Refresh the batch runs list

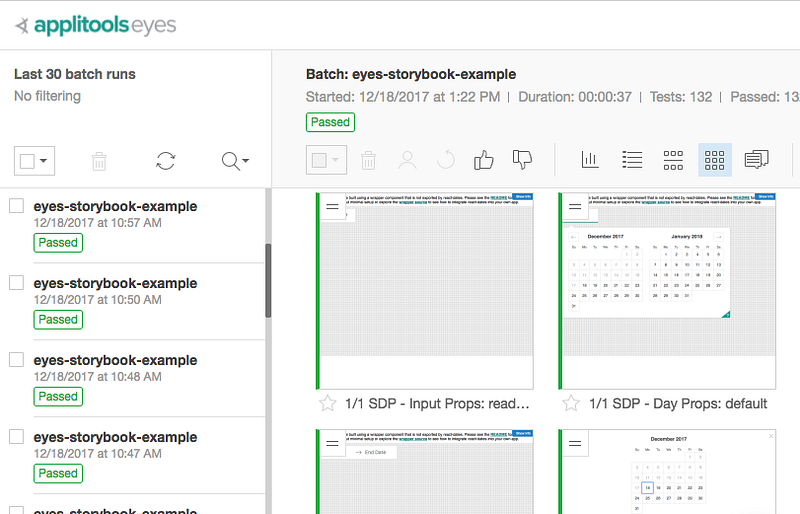[166, 161]
